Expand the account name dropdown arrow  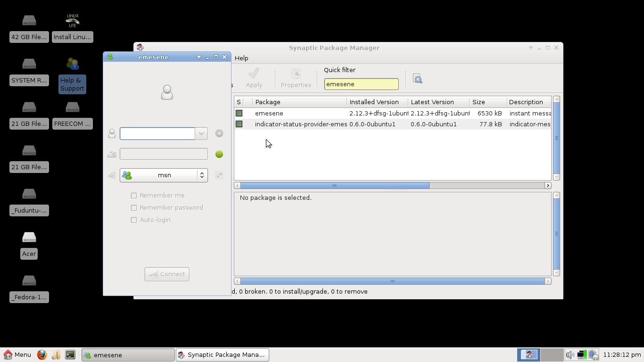click(x=201, y=133)
